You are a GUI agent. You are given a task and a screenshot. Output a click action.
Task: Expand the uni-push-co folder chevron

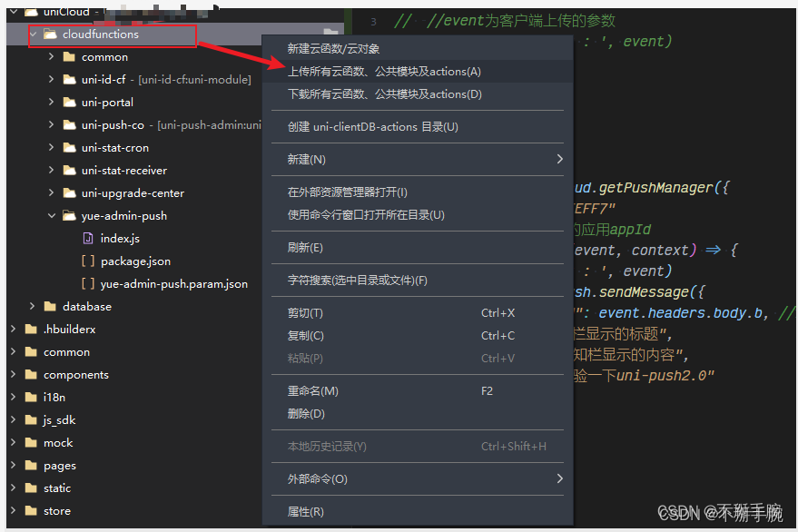pos(51,124)
